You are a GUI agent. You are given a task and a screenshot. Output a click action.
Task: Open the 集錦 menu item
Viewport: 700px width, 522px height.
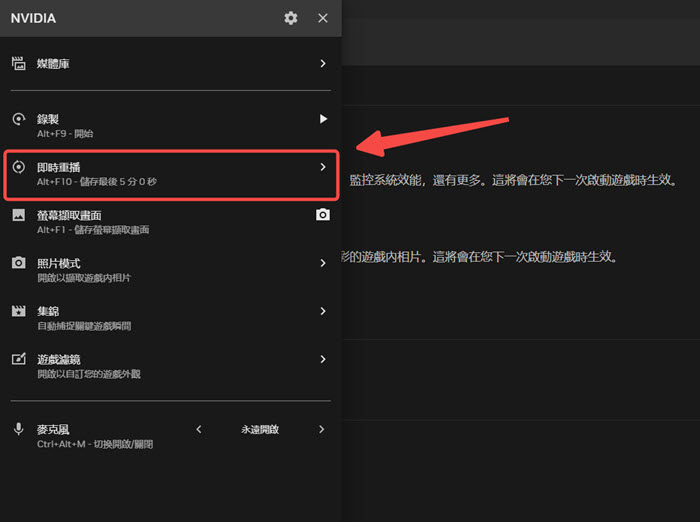click(x=171, y=318)
